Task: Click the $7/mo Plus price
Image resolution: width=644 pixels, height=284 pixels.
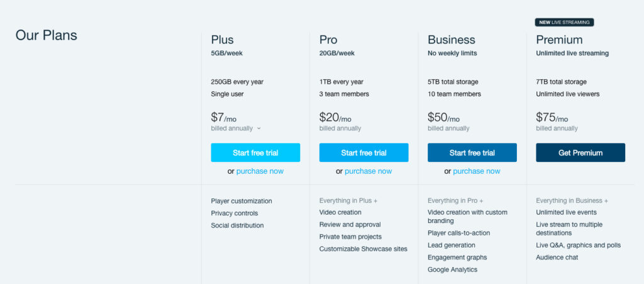Action: (224, 118)
